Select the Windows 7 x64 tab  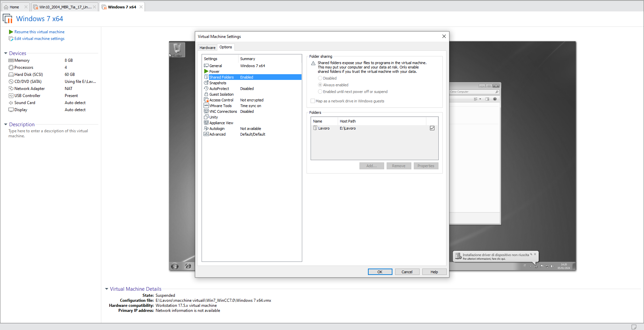[x=122, y=7]
